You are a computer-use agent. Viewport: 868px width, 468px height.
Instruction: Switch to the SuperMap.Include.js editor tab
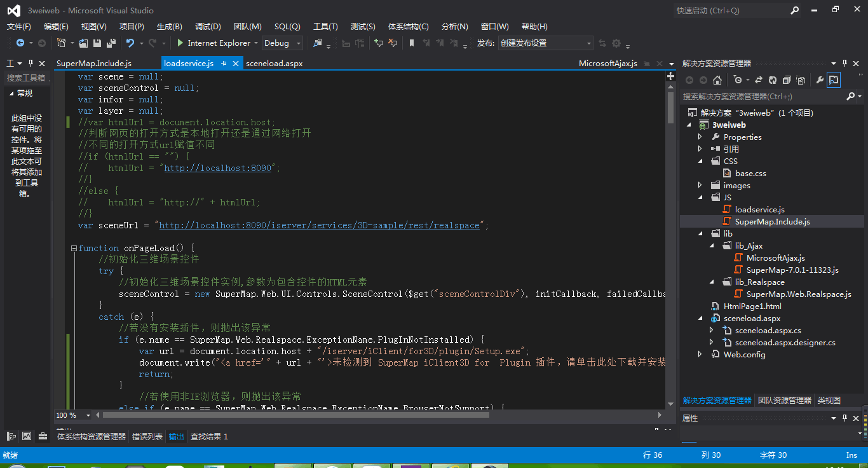[x=94, y=64]
